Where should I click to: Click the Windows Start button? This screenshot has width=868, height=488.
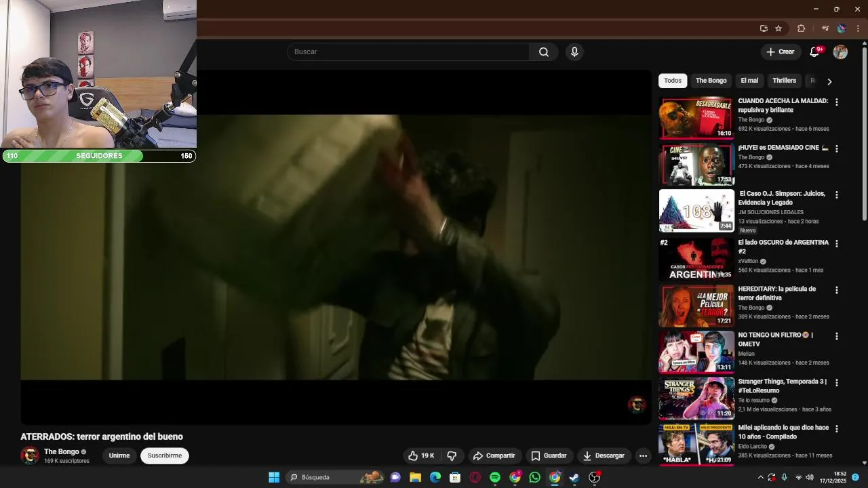pyautogui.click(x=274, y=477)
